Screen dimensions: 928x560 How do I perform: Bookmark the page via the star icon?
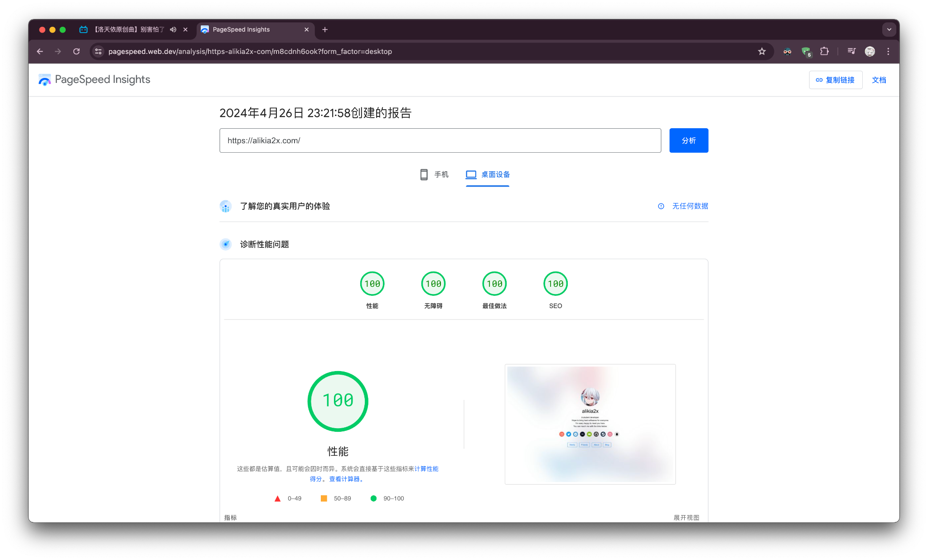762,51
